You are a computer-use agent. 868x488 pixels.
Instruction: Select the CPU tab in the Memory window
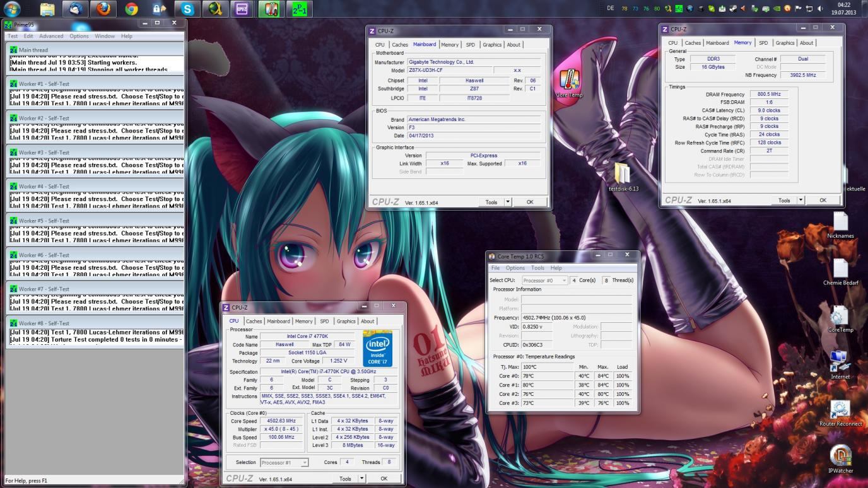point(673,43)
